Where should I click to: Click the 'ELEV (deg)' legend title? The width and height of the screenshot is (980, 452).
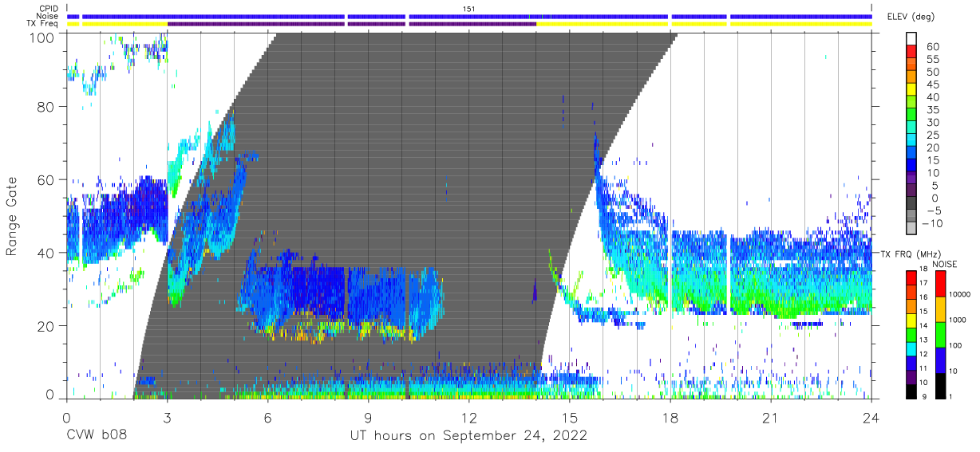tap(910, 16)
